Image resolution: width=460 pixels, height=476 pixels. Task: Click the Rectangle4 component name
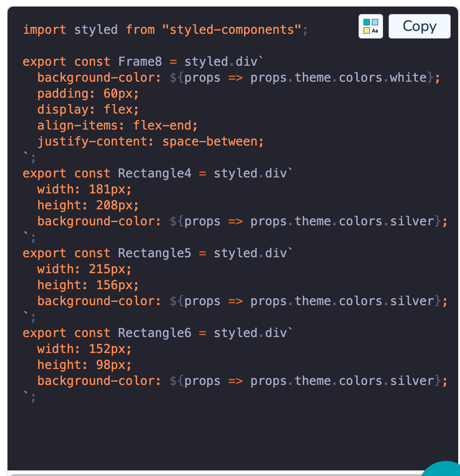tap(154, 173)
